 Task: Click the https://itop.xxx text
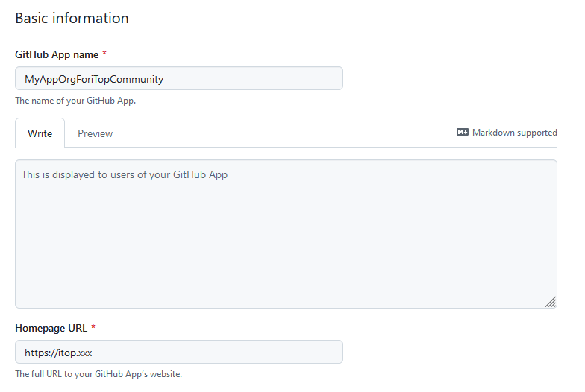tap(58, 352)
